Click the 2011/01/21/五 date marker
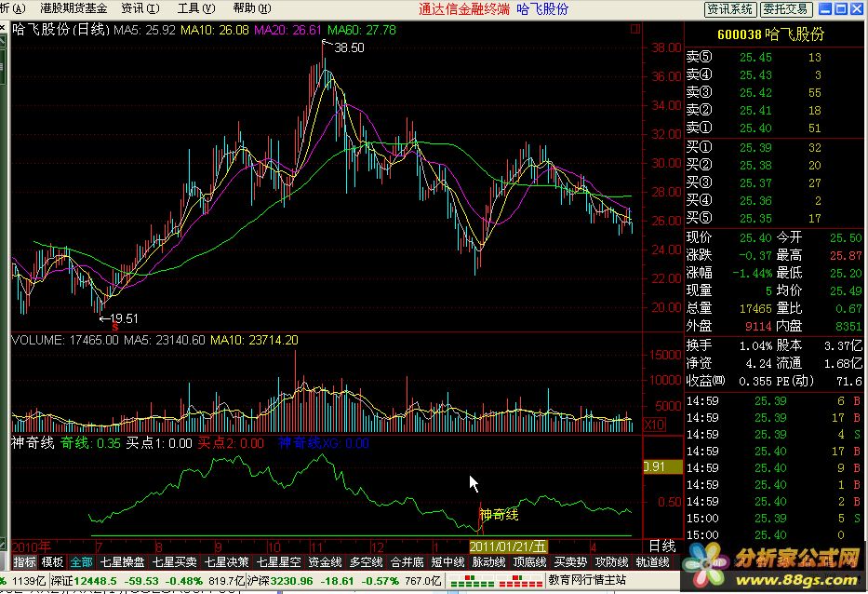 click(508, 547)
